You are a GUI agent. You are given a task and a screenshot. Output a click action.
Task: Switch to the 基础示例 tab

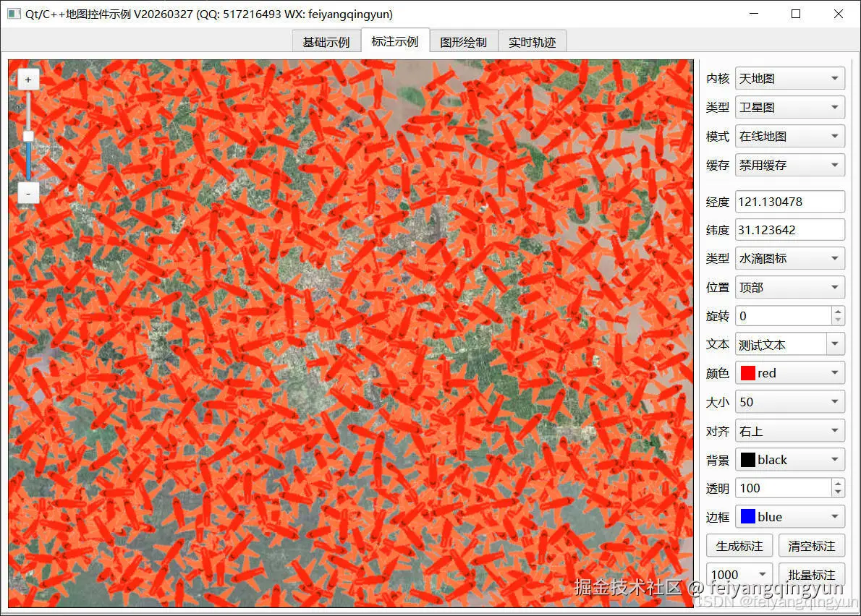point(326,42)
